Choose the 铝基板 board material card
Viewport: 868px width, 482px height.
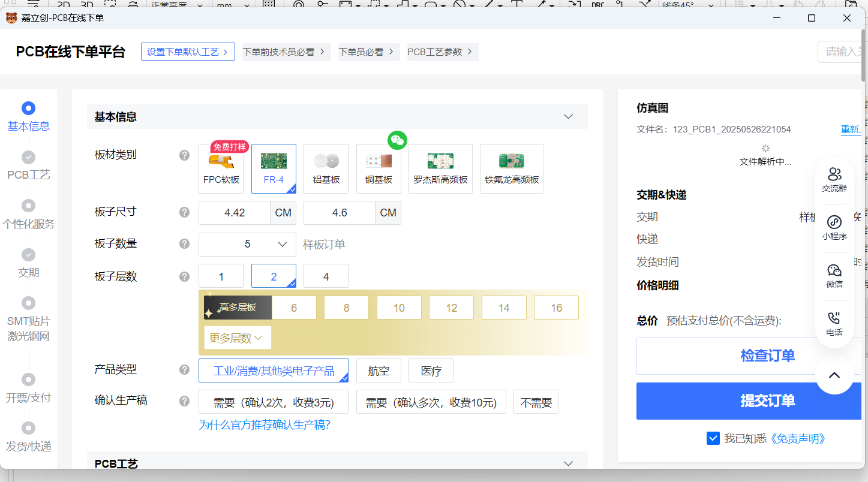pyautogui.click(x=326, y=168)
